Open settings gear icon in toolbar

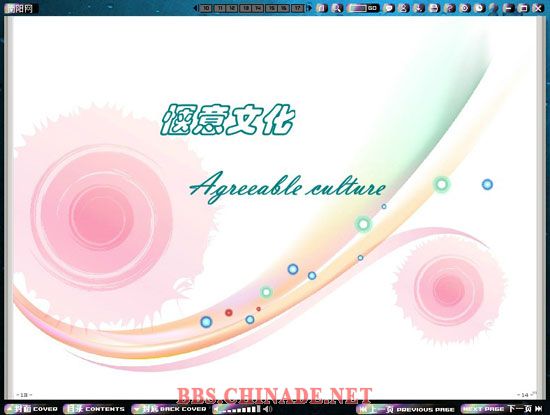[464, 8]
